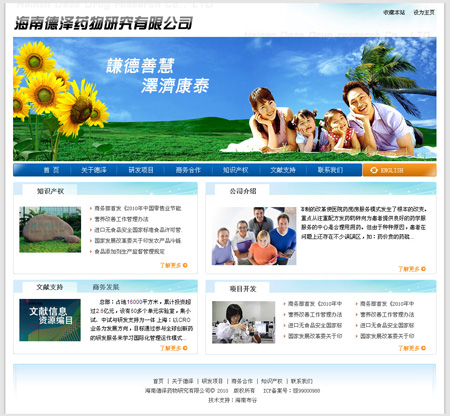Click the 收藏本站 link at top
450x416 pixels.
(394, 12)
